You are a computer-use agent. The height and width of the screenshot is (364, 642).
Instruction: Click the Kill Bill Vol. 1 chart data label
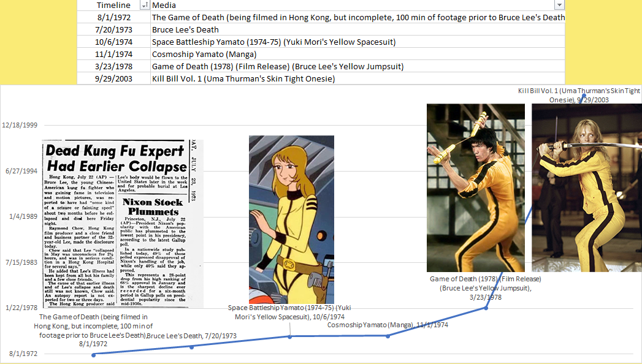[579, 95]
